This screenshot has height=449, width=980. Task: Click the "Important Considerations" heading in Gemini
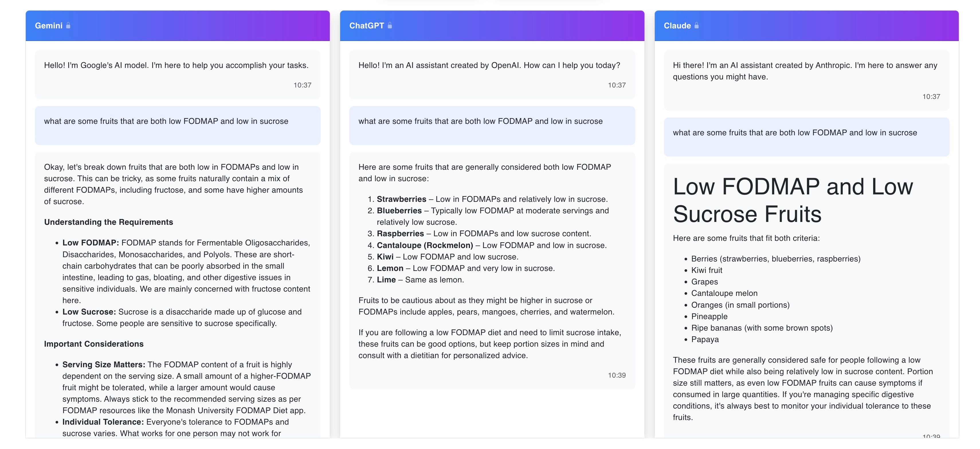(x=94, y=344)
